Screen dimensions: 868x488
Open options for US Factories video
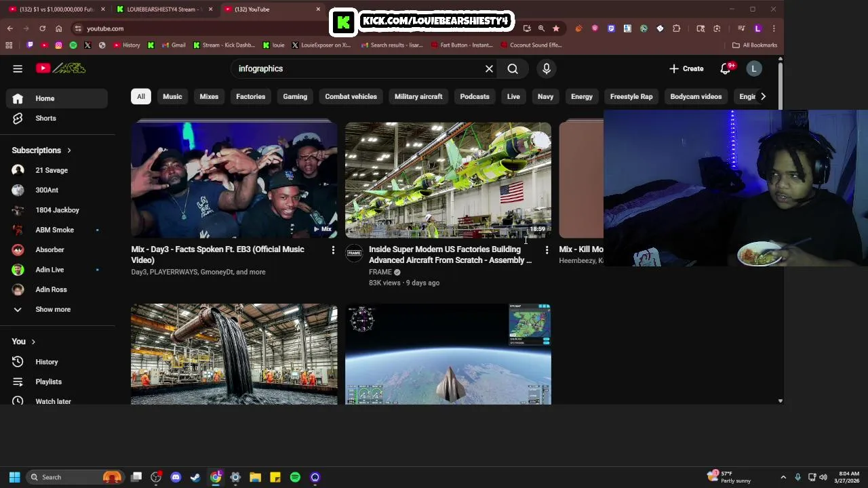pyautogui.click(x=547, y=250)
